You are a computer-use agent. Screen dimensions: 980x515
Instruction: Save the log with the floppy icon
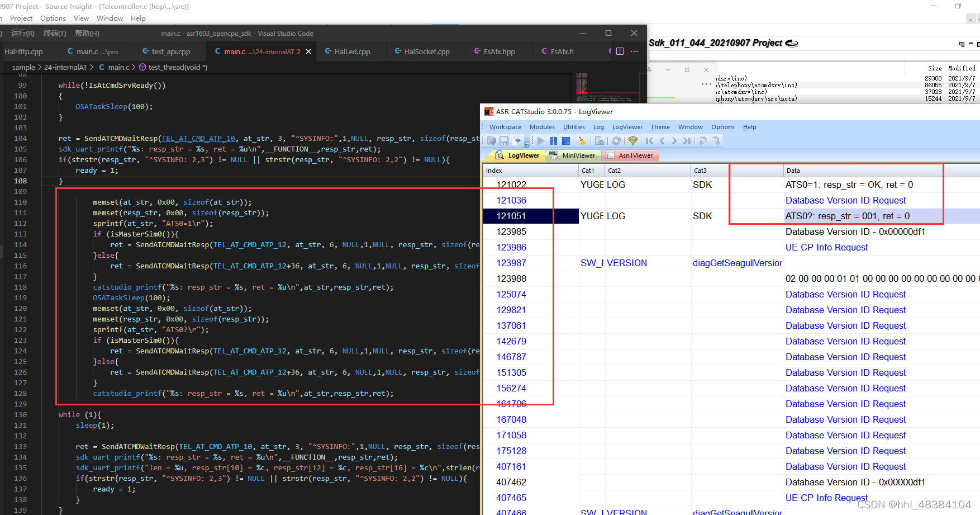(x=504, y=141)
